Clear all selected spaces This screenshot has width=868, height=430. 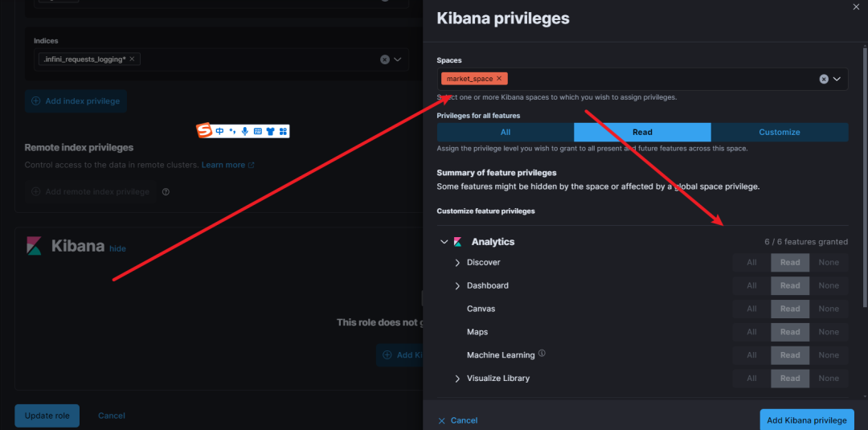pos(824,79)
